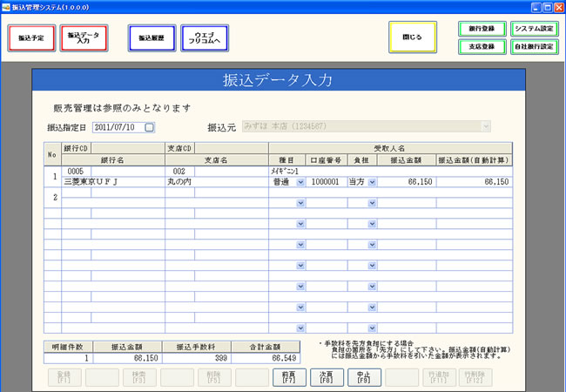The height and width of the screenshot is (392, 566).
Task: Open 銀行登録 bank registration
Action: 482,29
